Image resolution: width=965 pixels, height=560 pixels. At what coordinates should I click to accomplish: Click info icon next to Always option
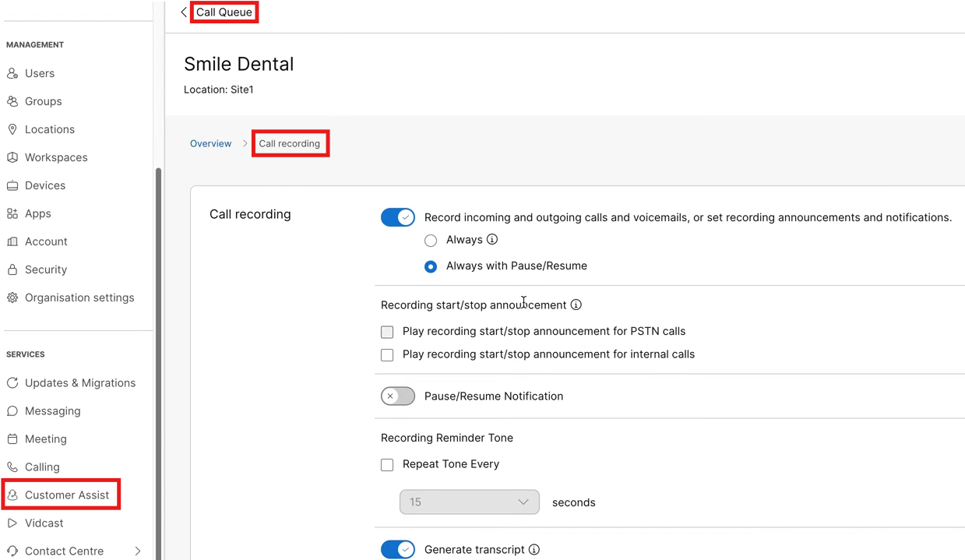coord(492,240)
